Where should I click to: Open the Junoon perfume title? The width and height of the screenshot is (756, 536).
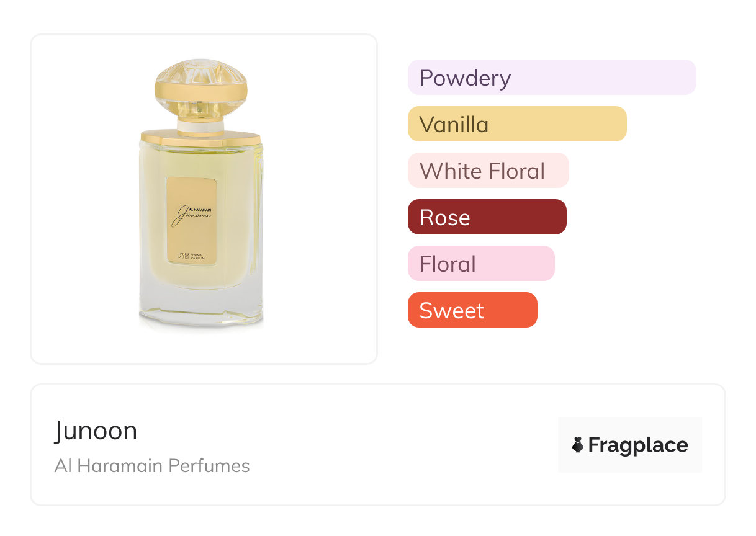pyautogui.click(x=96, y=431)
